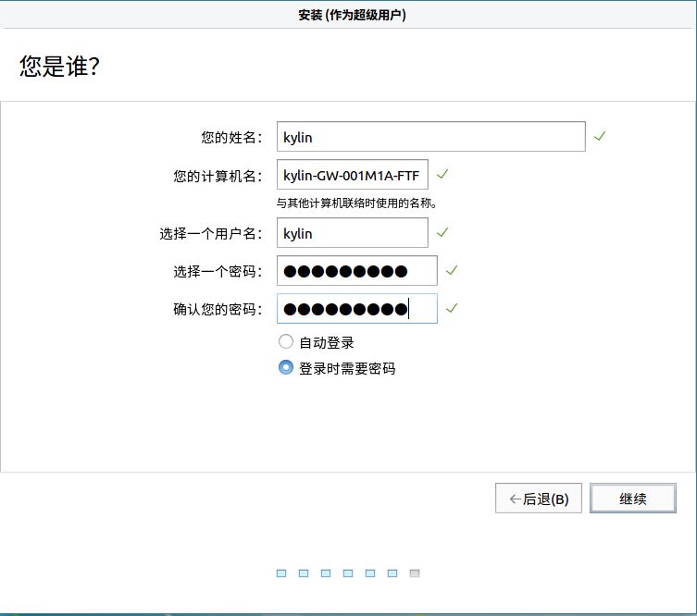
Task: Click the first progress step indicator square
Action: tap(281, 573)
